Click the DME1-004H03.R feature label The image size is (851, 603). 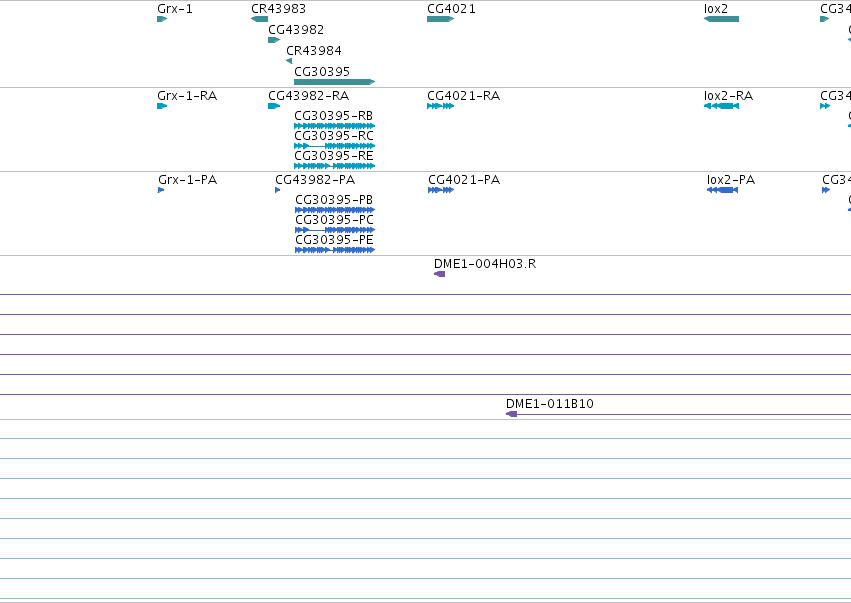[x=485, y=264]
